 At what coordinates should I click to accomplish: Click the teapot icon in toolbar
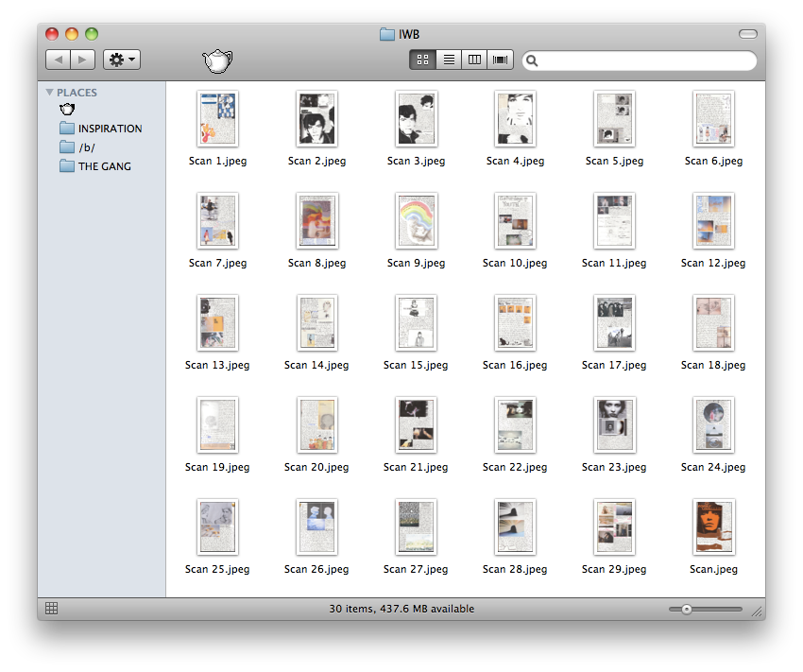tap(217, 61)
